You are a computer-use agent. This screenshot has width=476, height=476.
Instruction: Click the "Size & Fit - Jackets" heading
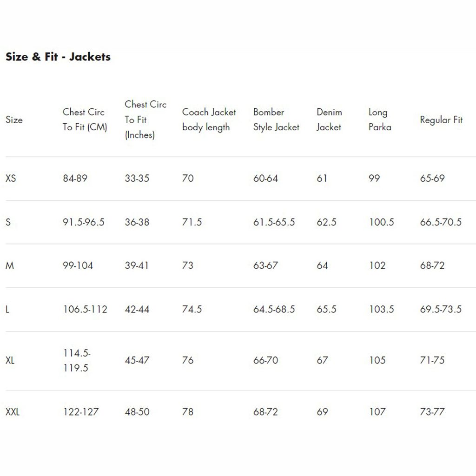[58, 57]
